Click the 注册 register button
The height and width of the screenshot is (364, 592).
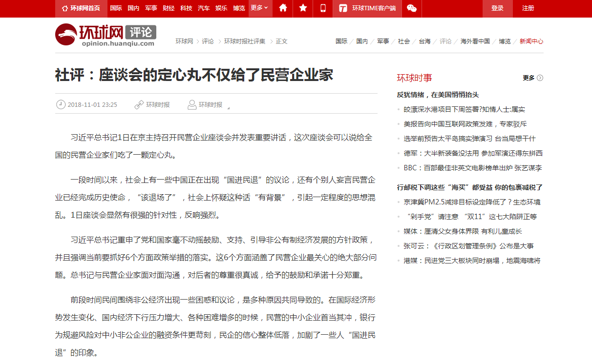coord(528,8)
